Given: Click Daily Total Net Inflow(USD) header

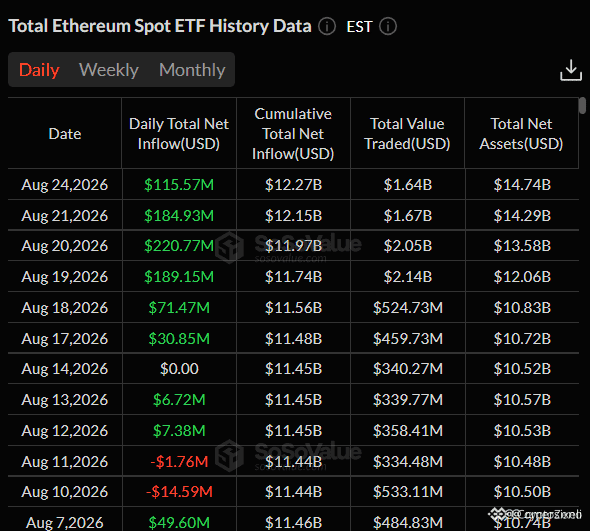Looking at the screenshot, I should 179,134.
